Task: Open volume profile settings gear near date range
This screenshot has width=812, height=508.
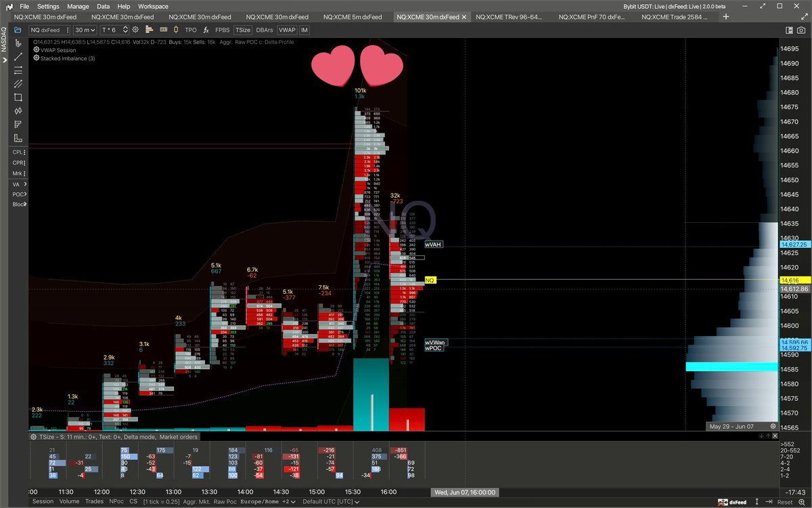Action: pos(773,426)
